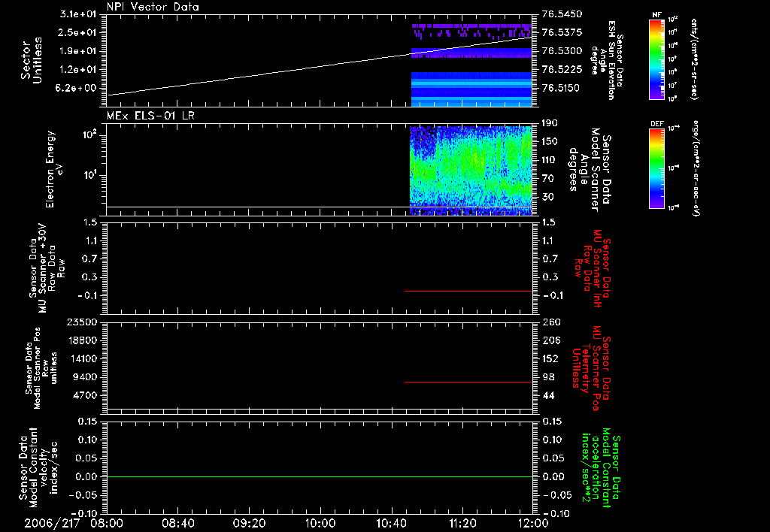Click the 08:40 time axis label

178,523
